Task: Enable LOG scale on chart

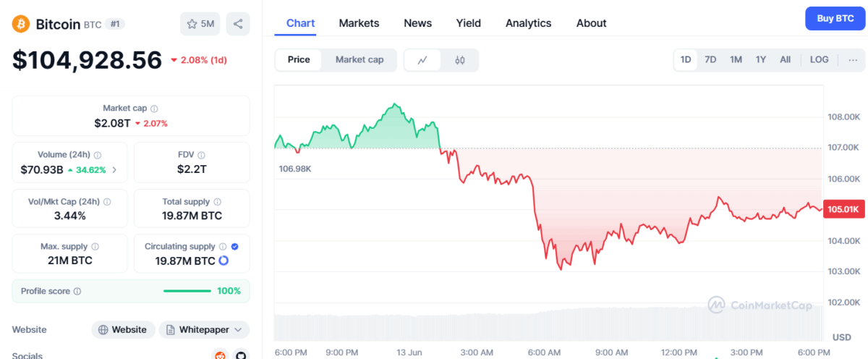Action: [x=820, y=60]
